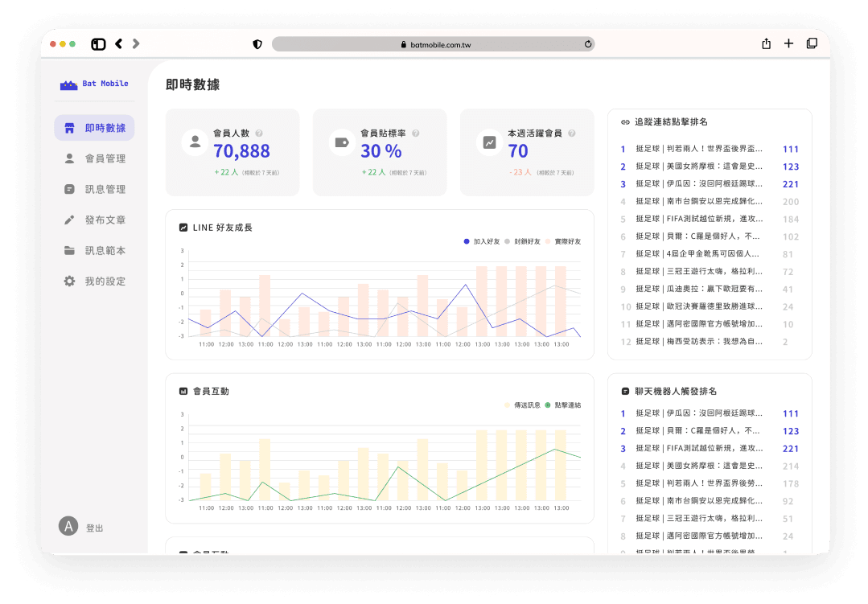Screen dimensions: 868x604
Task: Open the 我的設定 gear icon
Action: click(x=70, y=281)
